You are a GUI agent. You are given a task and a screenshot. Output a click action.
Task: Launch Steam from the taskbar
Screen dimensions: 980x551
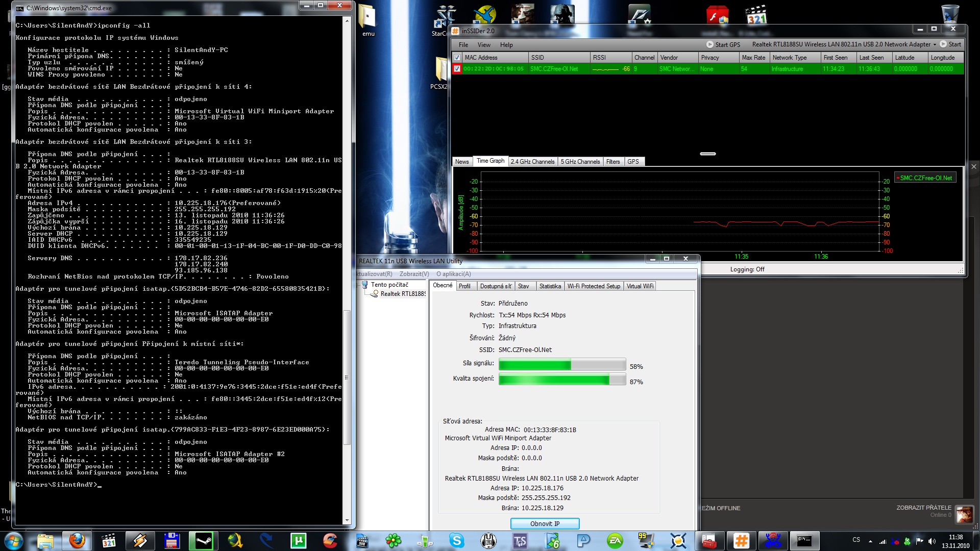point(203,540)
